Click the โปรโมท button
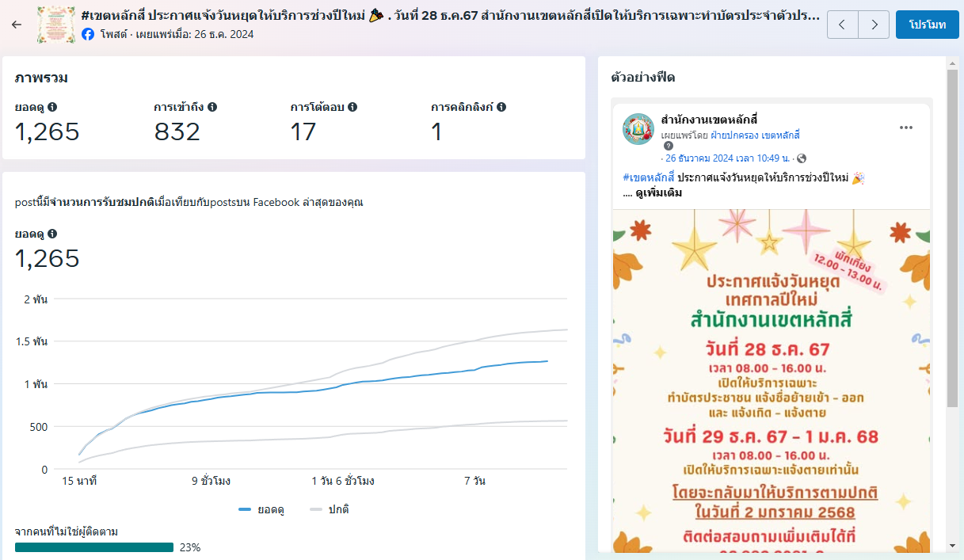 928,25
